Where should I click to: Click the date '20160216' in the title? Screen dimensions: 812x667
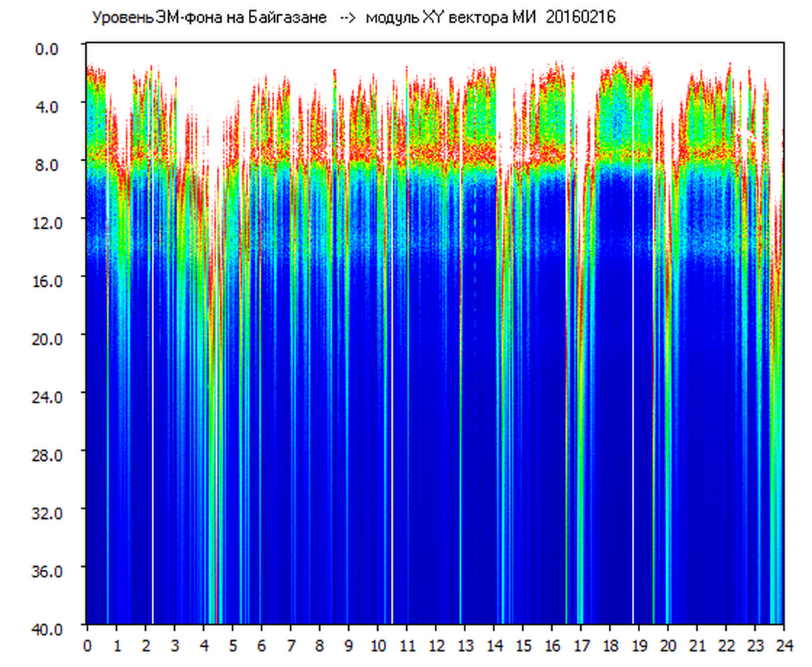tap(580, 18)
